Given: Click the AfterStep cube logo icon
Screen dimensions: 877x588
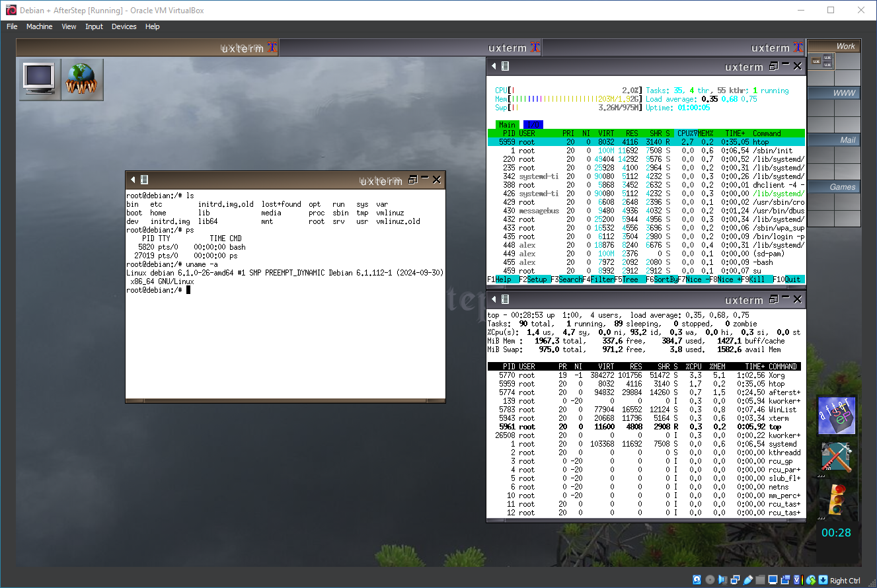Looking at the screenshot, I should [837, 416].
